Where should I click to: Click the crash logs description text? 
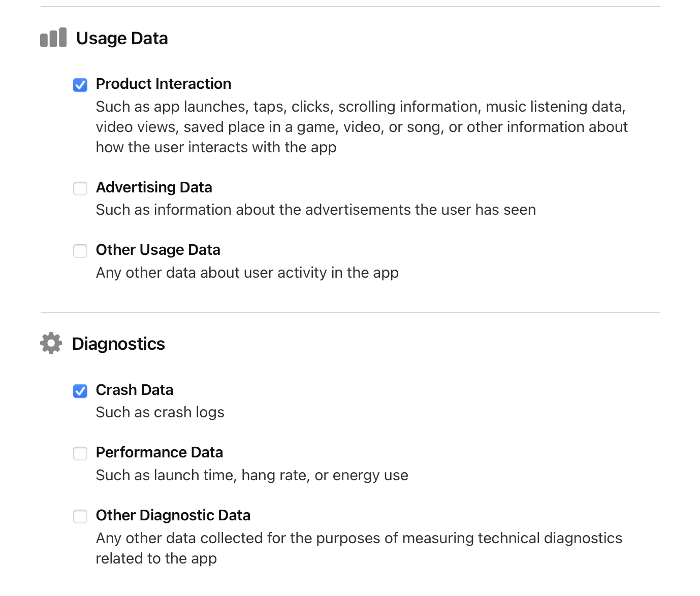(x=160, y=412)
